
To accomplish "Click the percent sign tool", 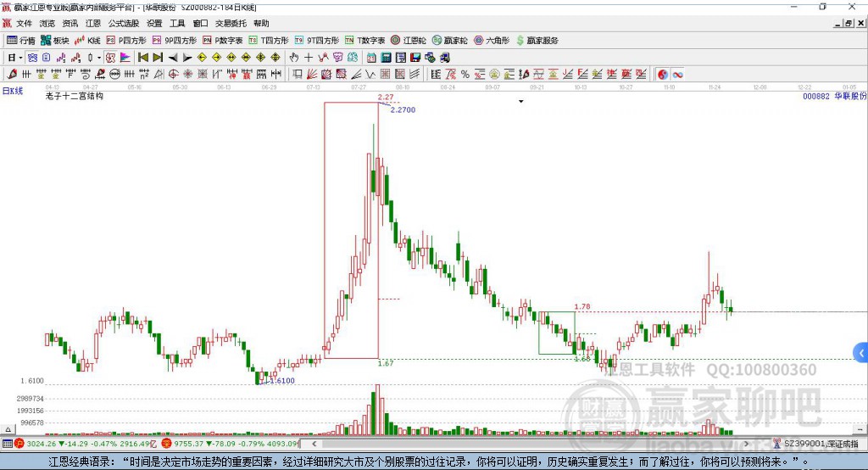I will 465,75.
